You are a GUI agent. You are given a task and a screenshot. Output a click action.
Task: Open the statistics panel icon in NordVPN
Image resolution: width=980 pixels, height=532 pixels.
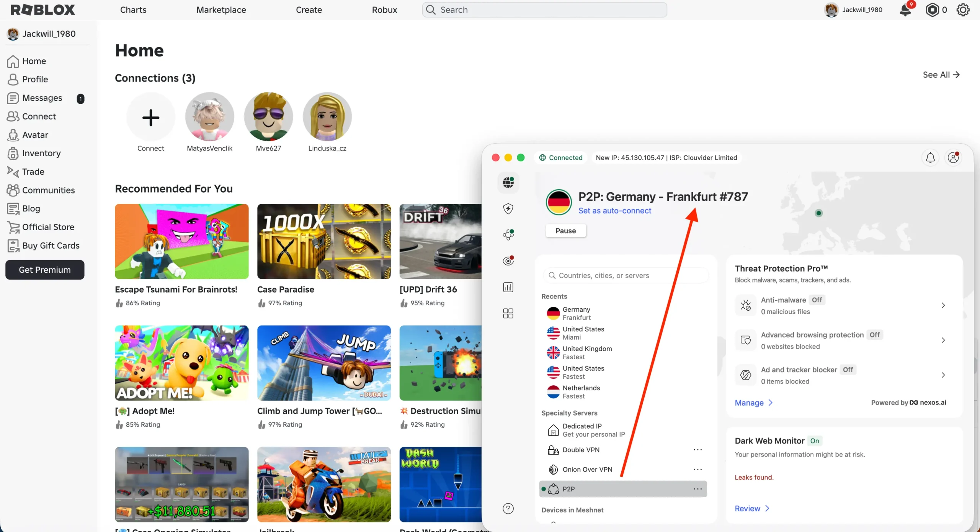coord(508,287)
